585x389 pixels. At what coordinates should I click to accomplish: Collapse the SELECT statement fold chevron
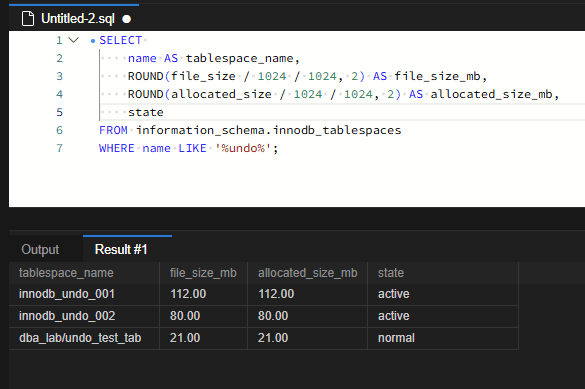click(x=74, y=40)
